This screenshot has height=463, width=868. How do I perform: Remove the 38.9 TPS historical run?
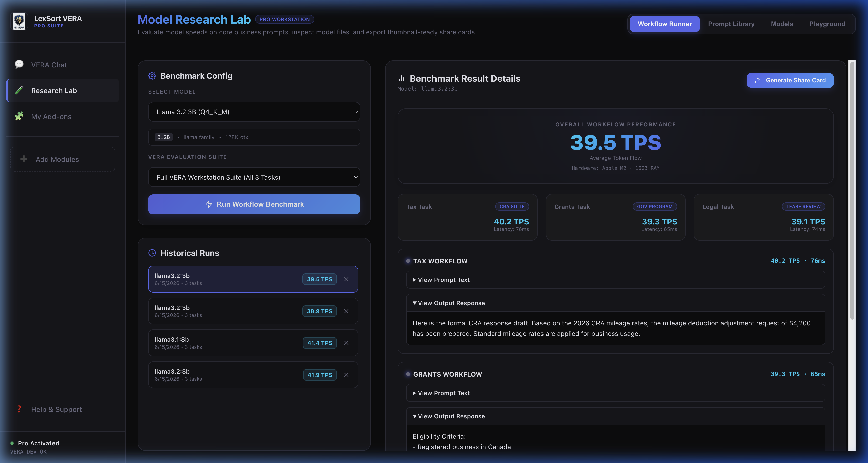tap(346, 311)
